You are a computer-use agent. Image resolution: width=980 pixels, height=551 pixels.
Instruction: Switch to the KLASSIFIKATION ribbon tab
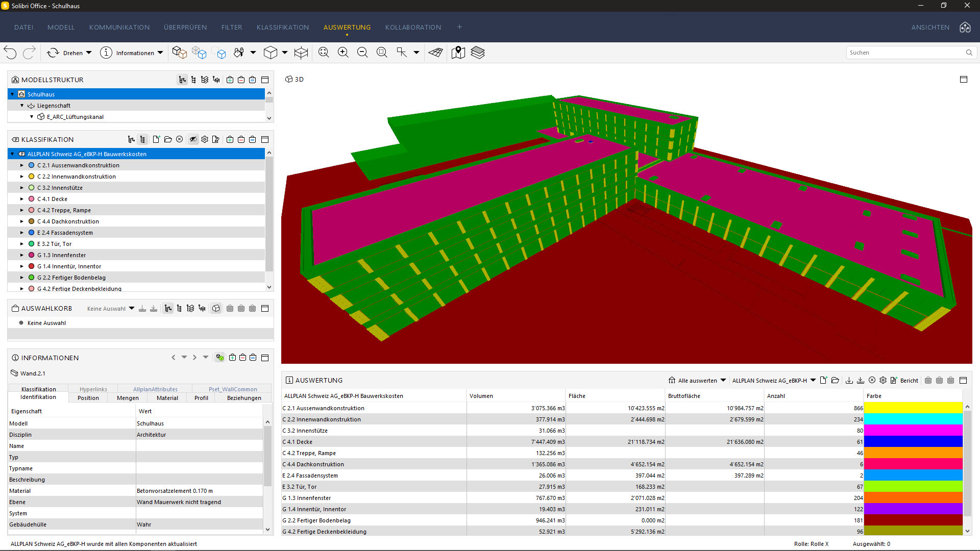(x=283, y=28)
